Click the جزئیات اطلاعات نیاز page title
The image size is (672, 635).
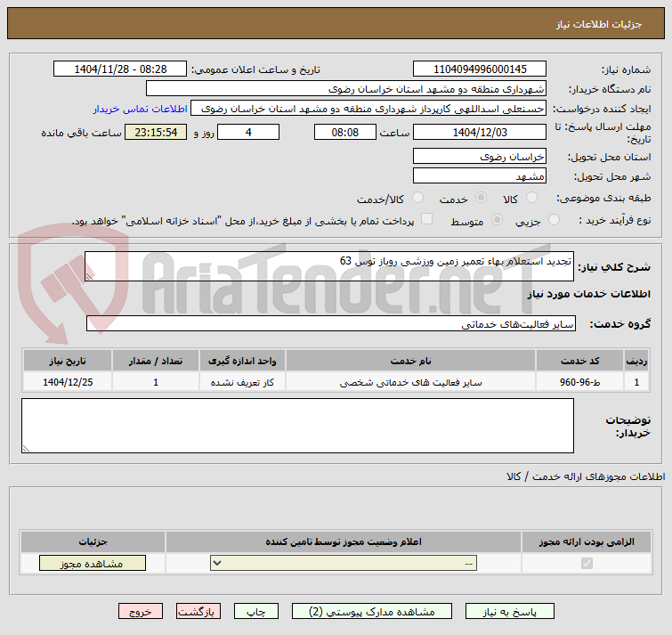point(599,24)
